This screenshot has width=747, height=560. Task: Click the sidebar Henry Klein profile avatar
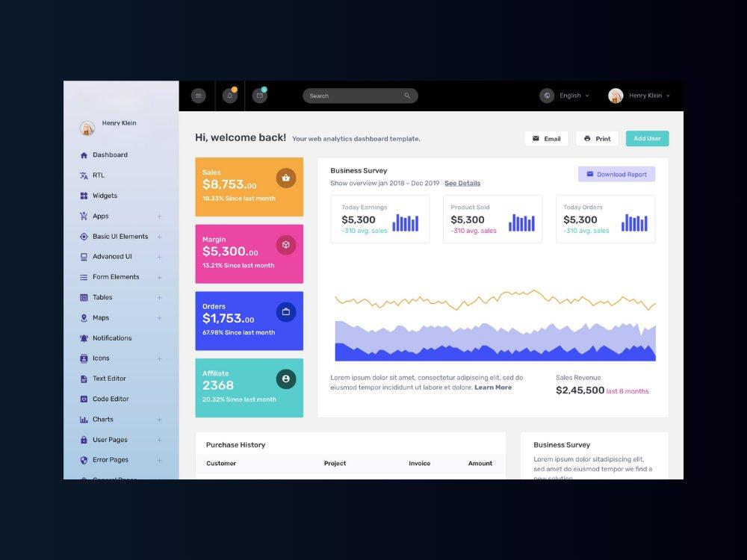[x=87, y=128]
